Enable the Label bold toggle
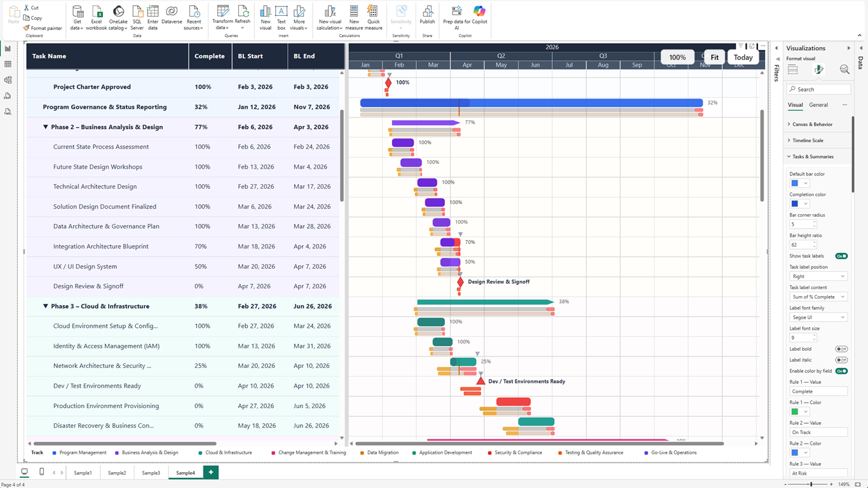 841,348
